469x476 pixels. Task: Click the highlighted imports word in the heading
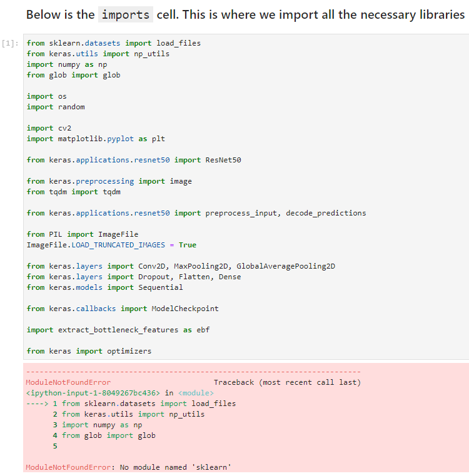(125, 15)
